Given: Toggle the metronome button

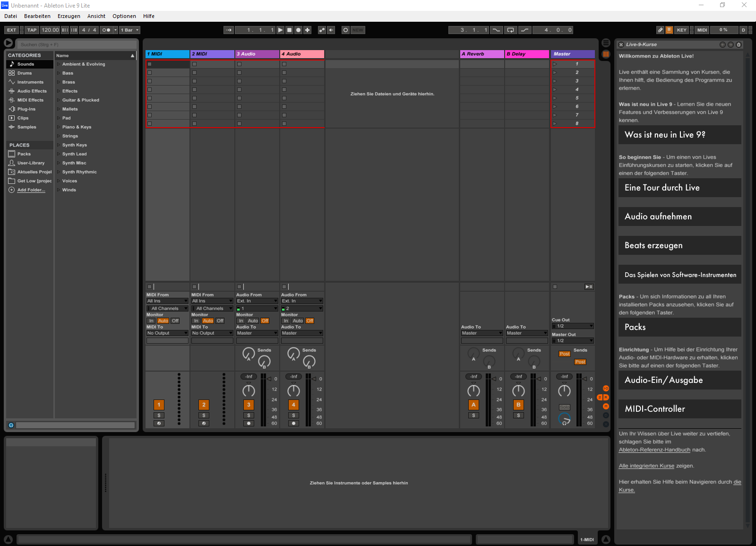Looking at the screenshot, I should 106,30.
